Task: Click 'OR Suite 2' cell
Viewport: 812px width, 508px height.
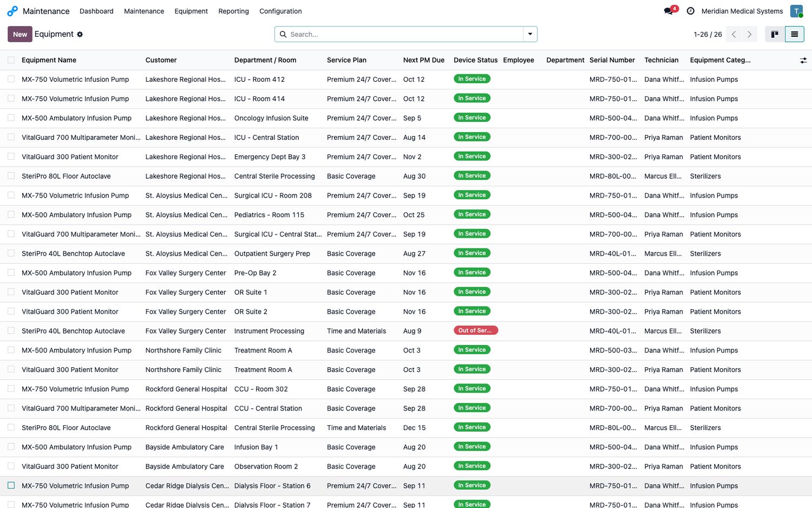Action: coord(251,311)
